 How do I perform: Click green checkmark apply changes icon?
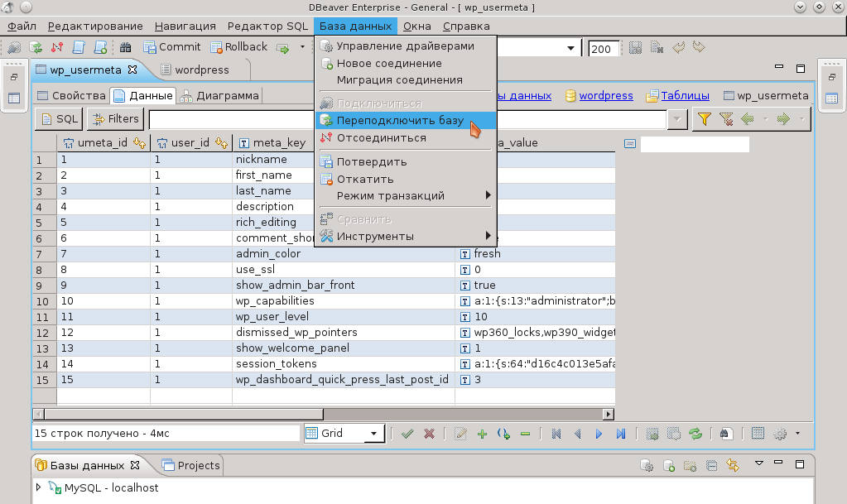click(407, 433)
